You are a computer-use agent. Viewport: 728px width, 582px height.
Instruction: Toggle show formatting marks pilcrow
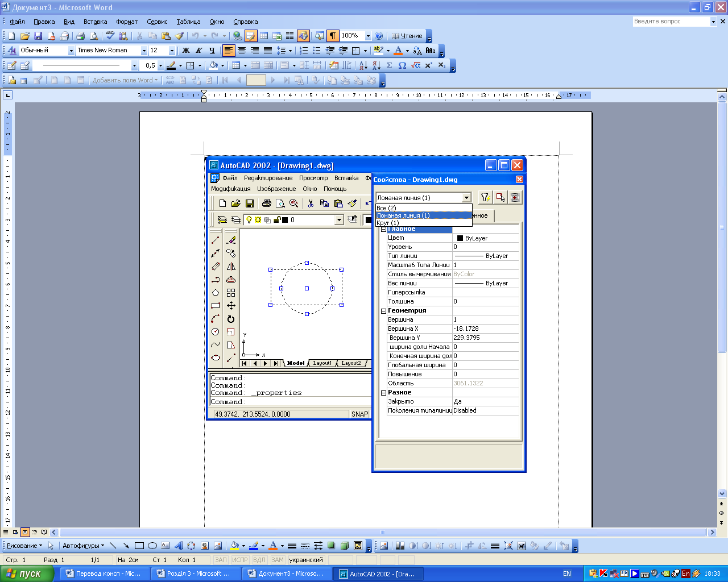tap(333, 36)
